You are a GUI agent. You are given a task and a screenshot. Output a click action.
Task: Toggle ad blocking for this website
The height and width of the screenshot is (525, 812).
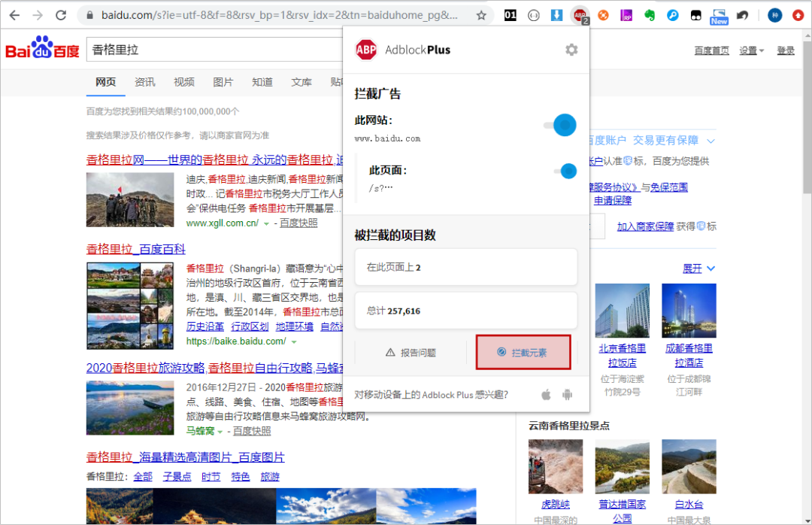coord(560,125)
